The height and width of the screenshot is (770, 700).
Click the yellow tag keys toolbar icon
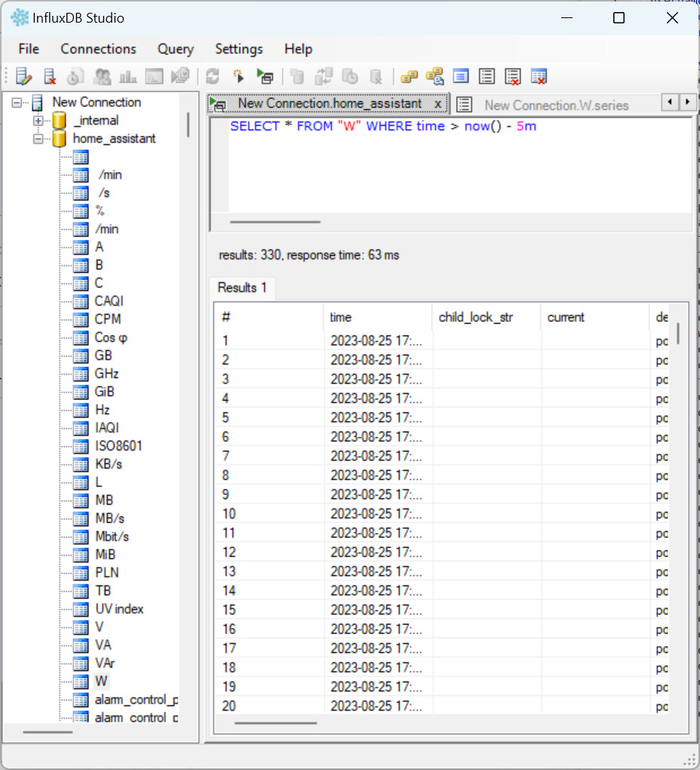(409, 77)
